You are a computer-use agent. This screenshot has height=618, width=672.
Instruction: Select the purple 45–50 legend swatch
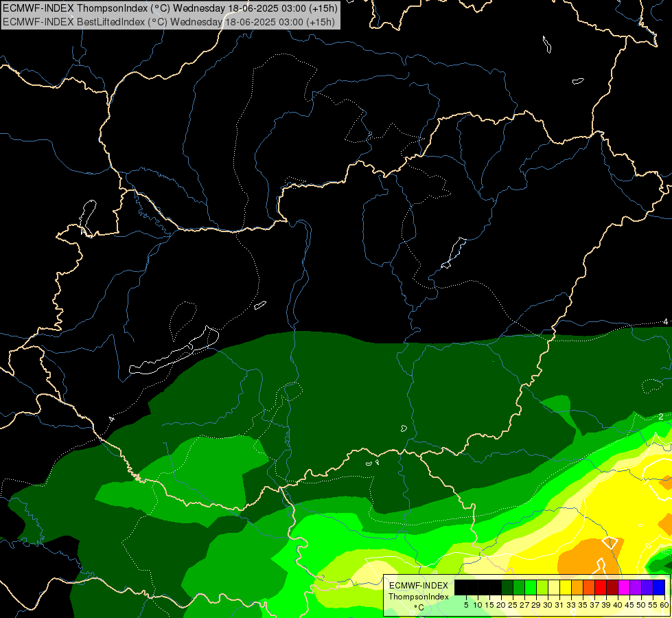pos(636,587)
